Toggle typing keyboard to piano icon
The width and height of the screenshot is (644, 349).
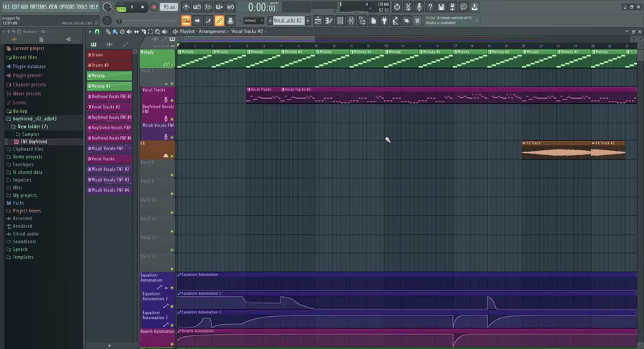coord(186,21)
